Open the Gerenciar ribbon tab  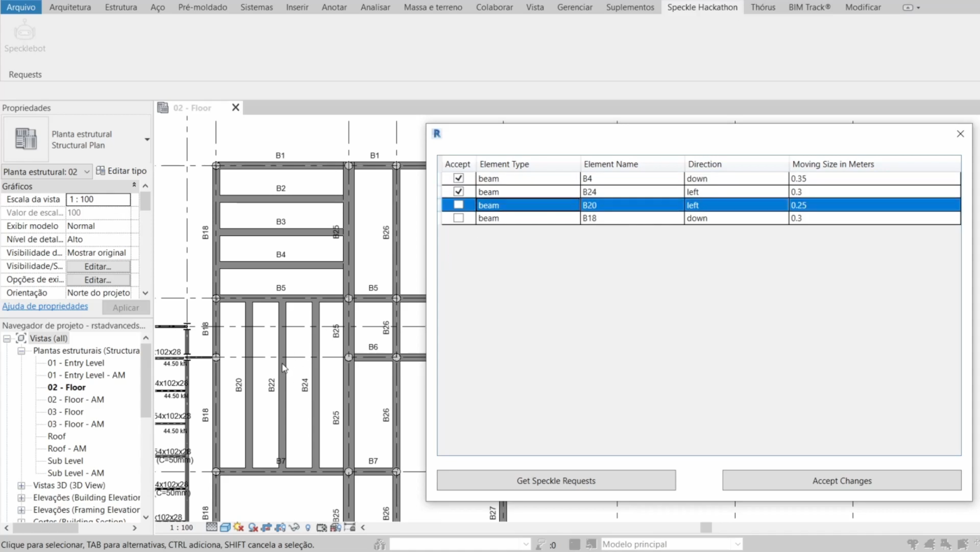pyautogui.click(x=575, y=7)
